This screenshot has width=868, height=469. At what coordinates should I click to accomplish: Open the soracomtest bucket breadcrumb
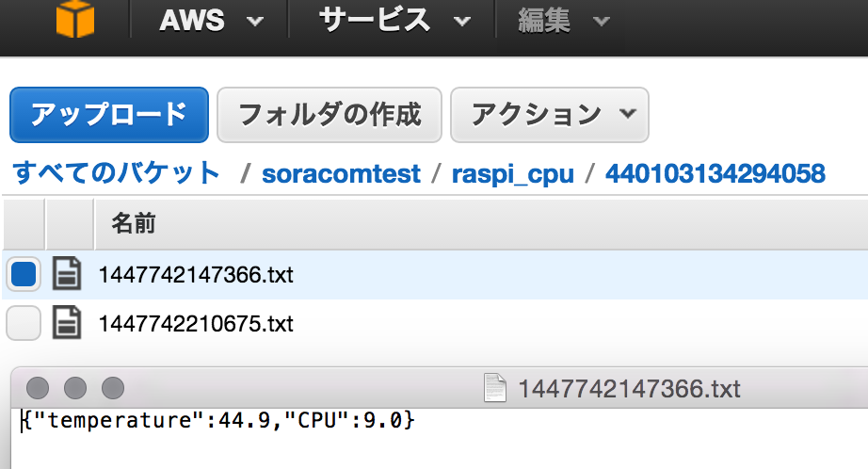coord(341,174)
